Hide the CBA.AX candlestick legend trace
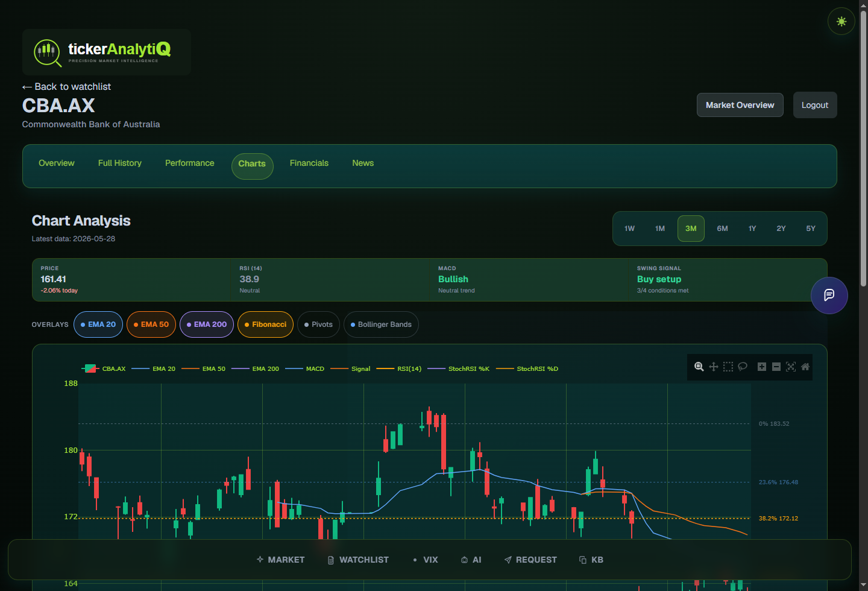This screenshot has width=868, height=591. coord(104,368)
